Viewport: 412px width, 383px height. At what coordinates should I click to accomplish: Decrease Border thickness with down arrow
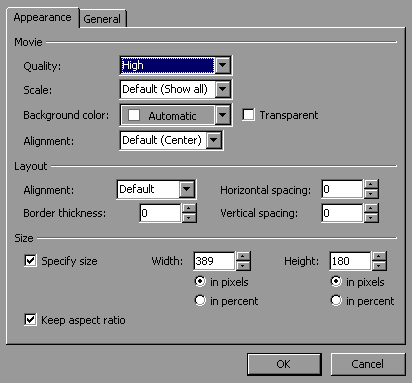[189, 218]
